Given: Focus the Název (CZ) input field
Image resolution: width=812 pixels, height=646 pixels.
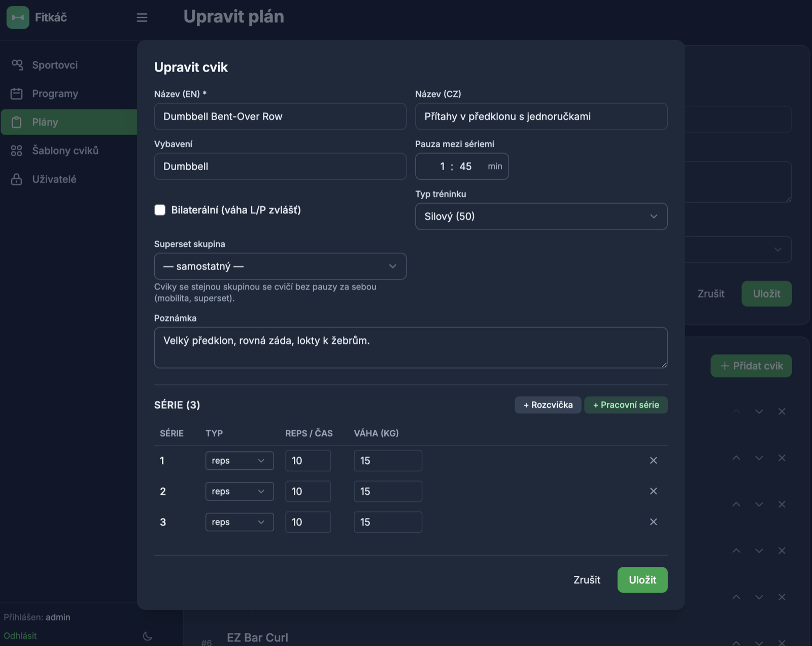Looking at the screenshot, I should click(541, 116).
